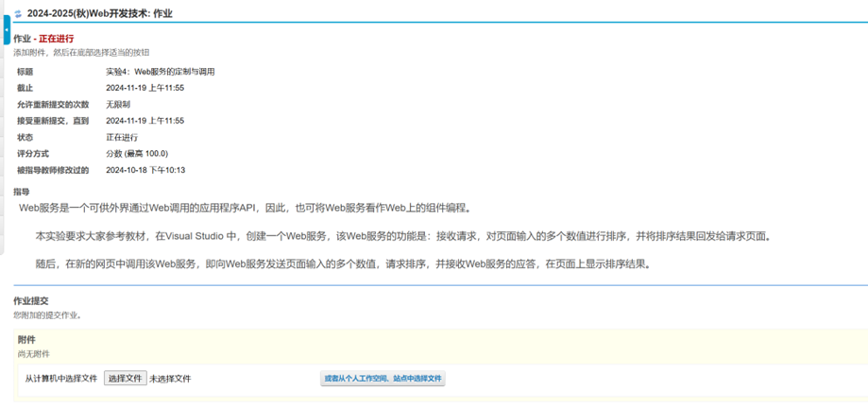Click the 附件 section heading
The image size is (868, 407).
26,340
